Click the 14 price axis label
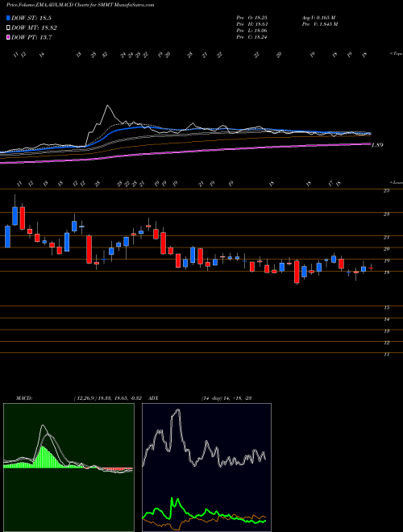The height and width of the screenshot is (532, 403). coord(386,319)
